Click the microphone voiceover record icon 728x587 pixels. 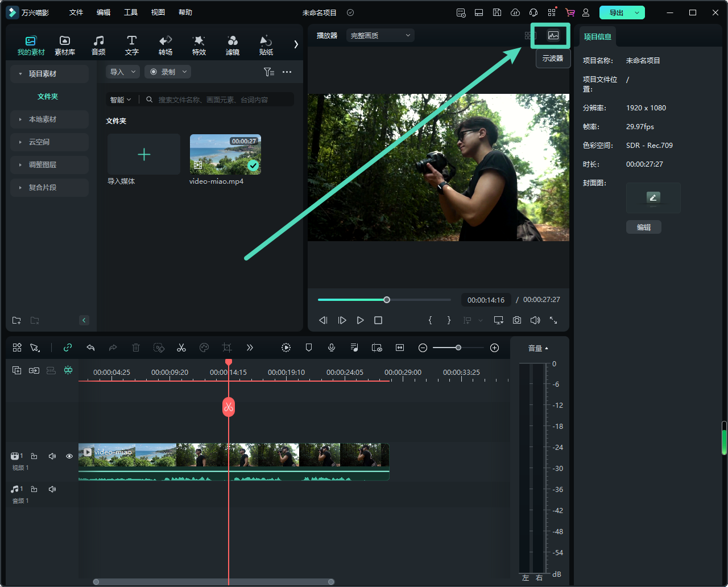pos(332,348)
